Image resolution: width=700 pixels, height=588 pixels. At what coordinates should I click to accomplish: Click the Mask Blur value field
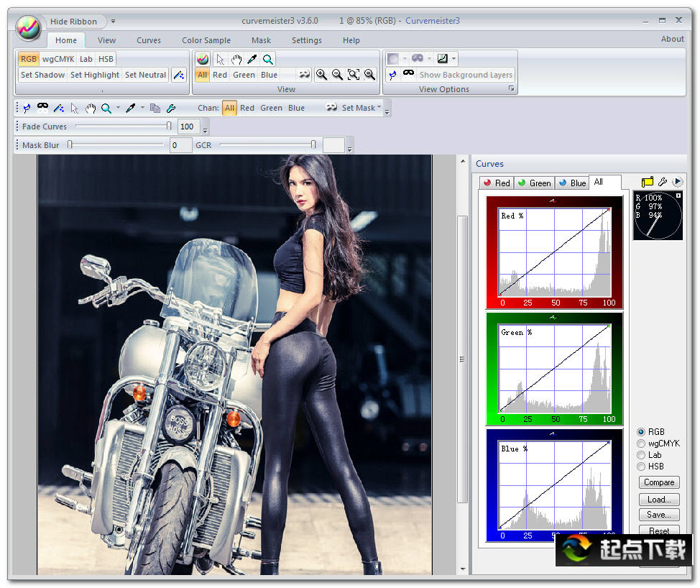(x=180, y=145)
